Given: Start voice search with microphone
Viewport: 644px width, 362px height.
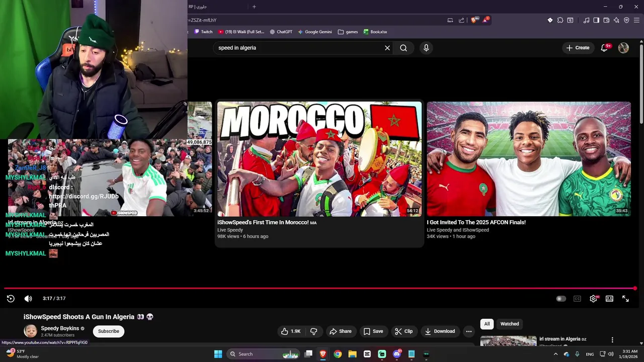Looking at the screenshot, I should 426,48.
